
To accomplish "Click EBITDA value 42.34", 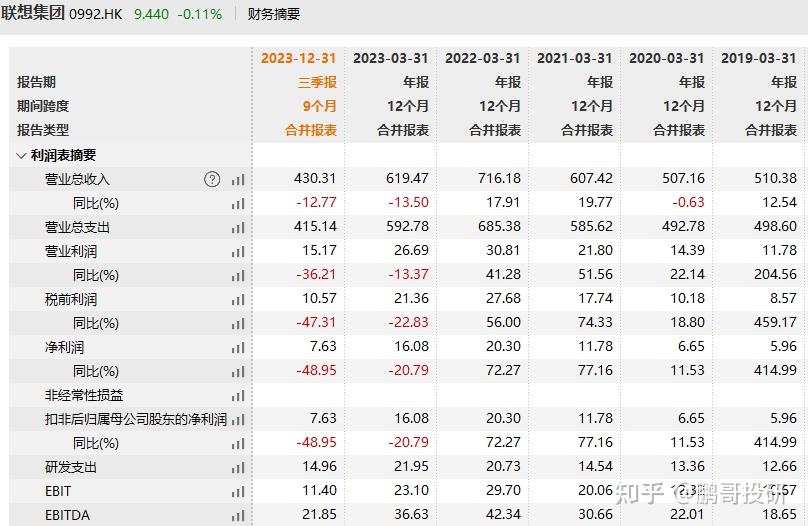I will 503,514.
